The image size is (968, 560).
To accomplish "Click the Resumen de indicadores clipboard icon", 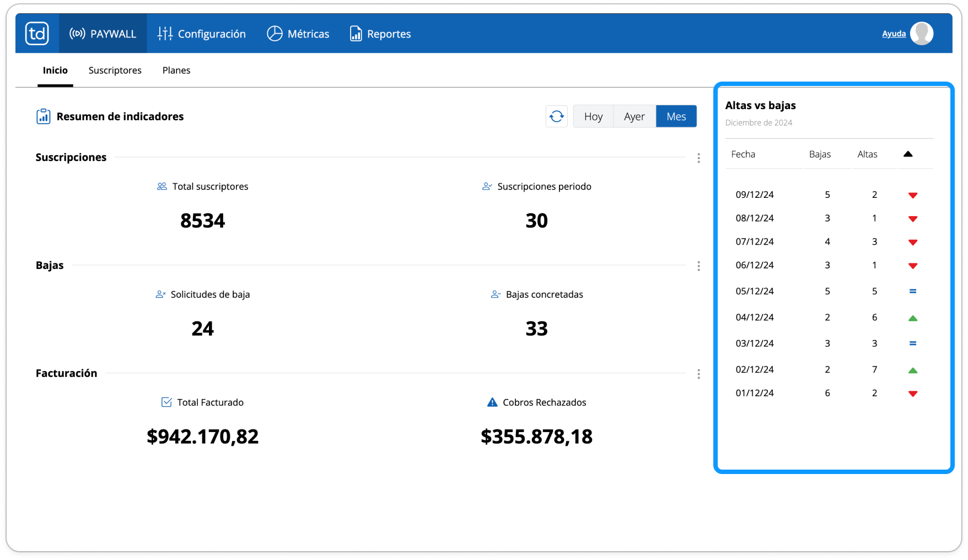I will [x=44, y=116].
